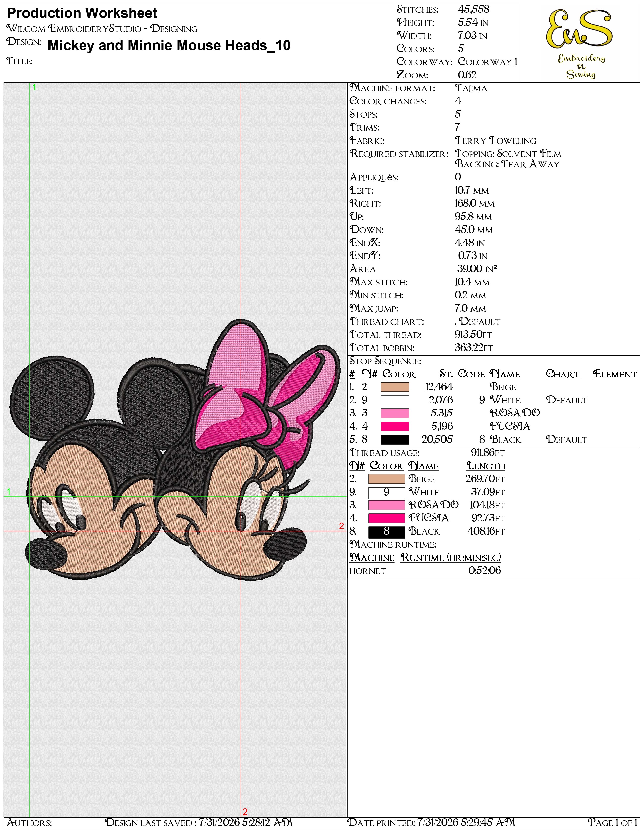Screen dimensions: 644x834
Task: Click the Beige thread length 269.70ft
Action: tap(485, 479)
